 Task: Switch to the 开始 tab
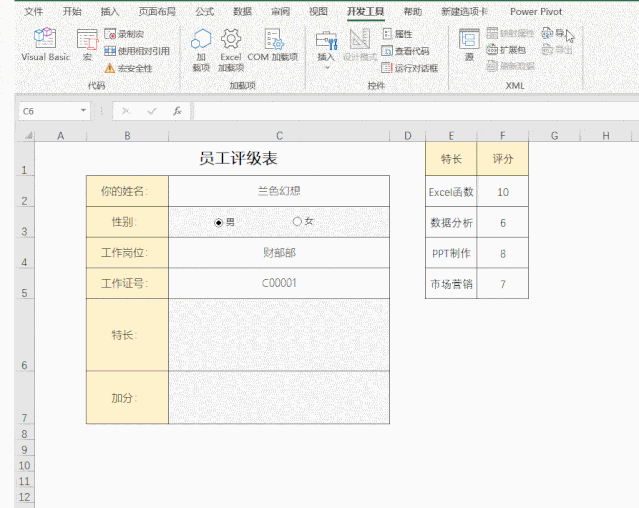(72, 11)
